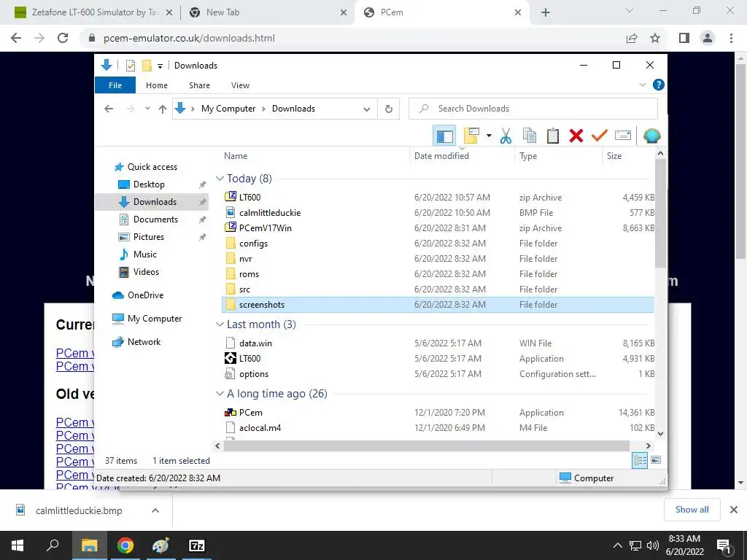The width and height of the screenshot is (747, 560).
Task: Switch to Zetafone LT-600 Simulator Chrome tab
Action: (93, 12)
